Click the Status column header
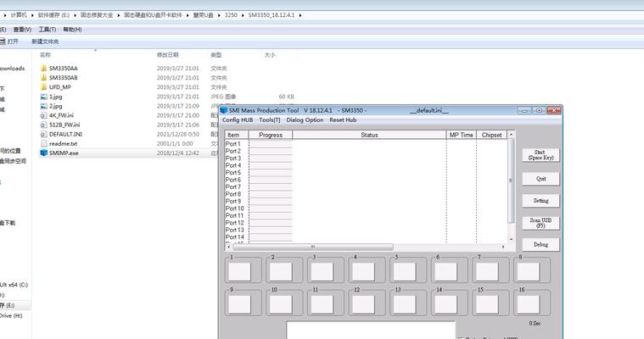644x339 pixels. point(369,135)
